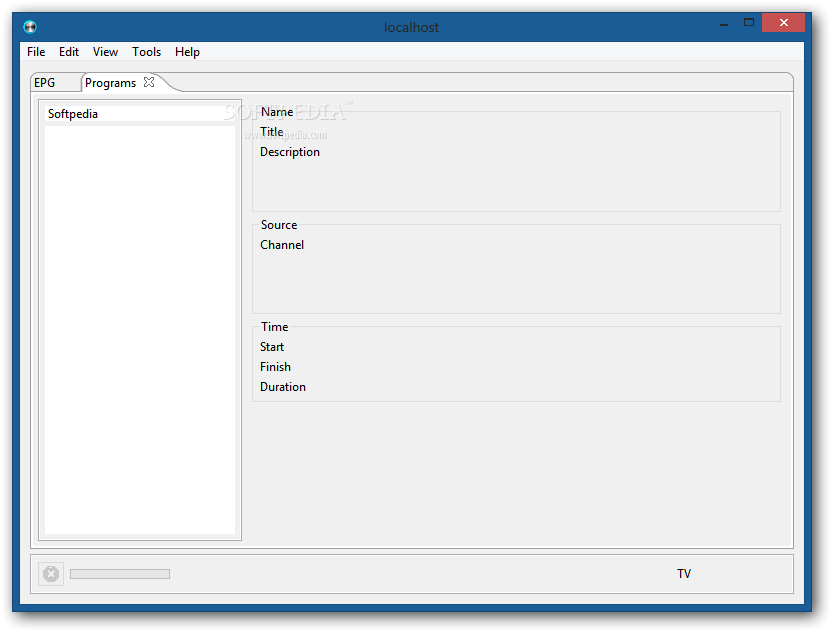
Task: Click the application icon in the title bar
Action: coord(30,27)
